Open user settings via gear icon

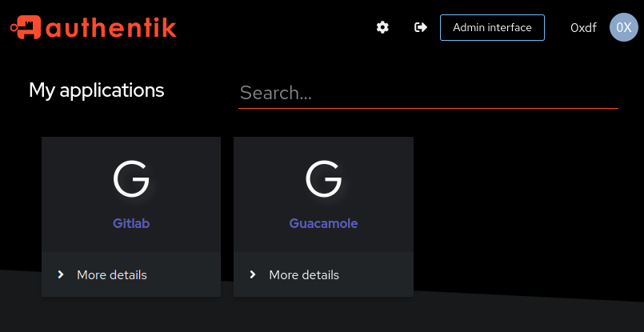382,27
